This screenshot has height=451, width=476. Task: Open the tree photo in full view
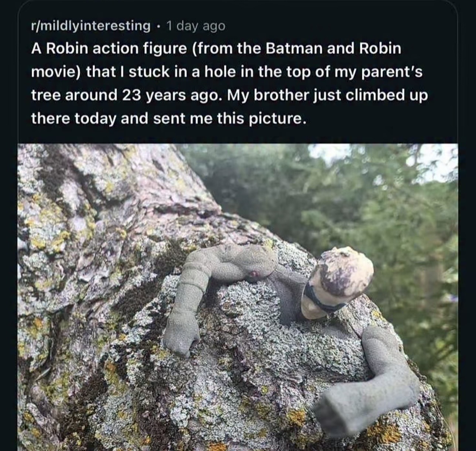pyautogui.click(x=238, y=297)
